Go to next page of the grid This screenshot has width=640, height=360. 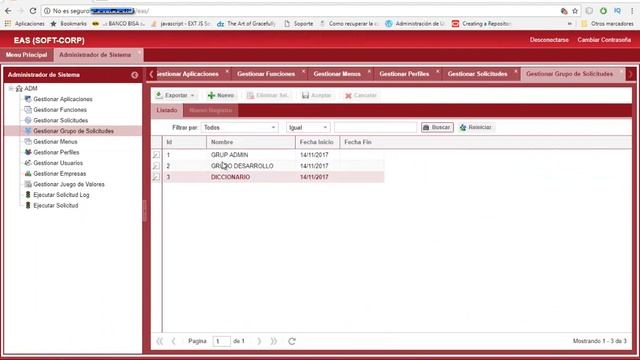pyautogui.click(x=259, y=341)
